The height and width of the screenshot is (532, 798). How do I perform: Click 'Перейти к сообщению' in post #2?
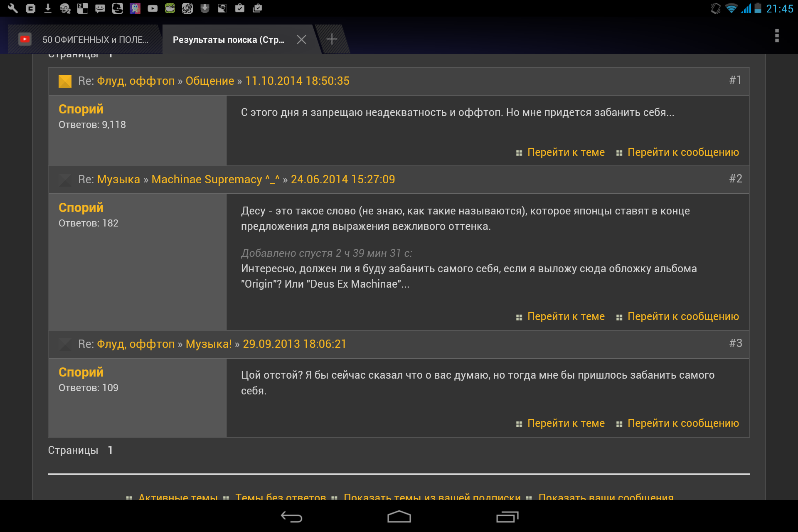click(x=683, y=317)
